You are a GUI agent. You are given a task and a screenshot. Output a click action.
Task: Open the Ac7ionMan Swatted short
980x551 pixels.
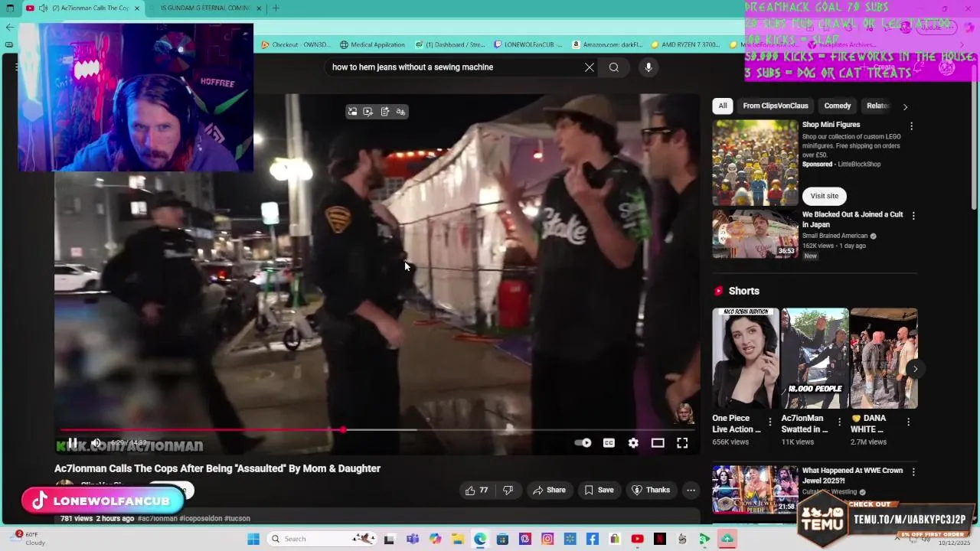click(815, 358)
